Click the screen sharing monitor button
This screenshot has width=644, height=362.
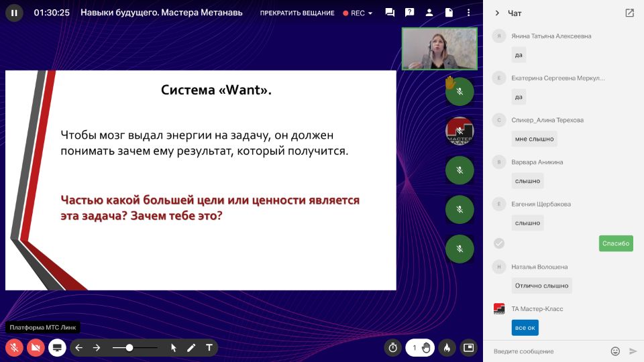point(57,348)
